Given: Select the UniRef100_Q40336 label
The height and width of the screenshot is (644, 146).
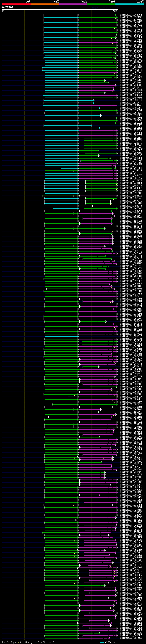Looking at the screenshot, I should 131,85.
